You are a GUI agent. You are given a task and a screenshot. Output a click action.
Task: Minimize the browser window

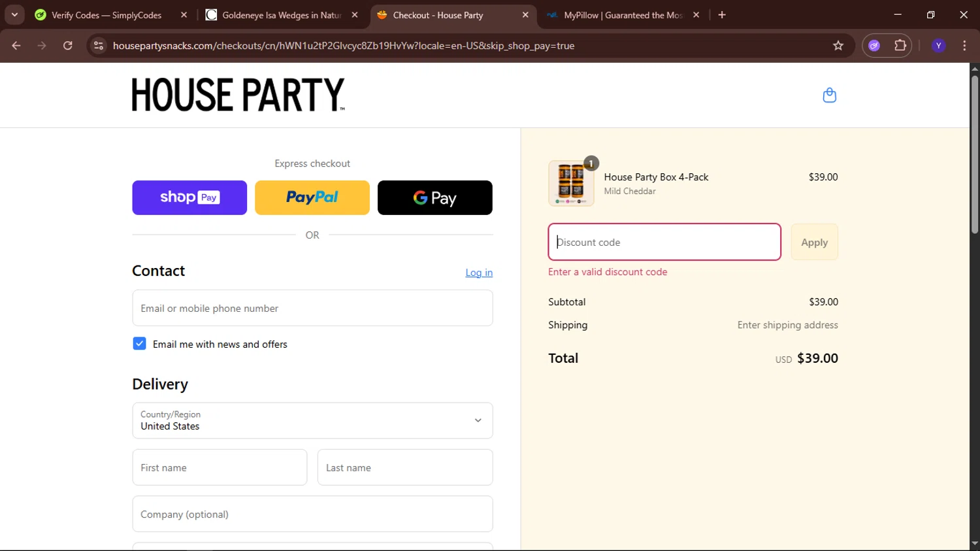[898, 15]
